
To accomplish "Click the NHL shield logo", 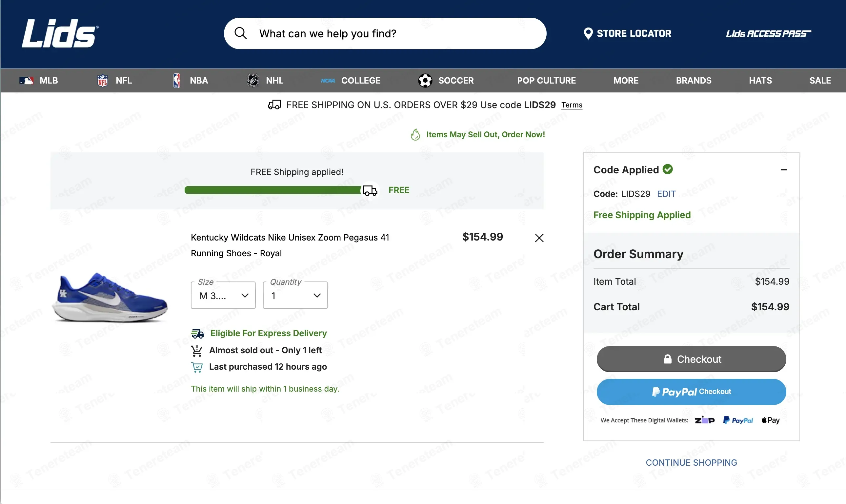I will pos(253,81).
